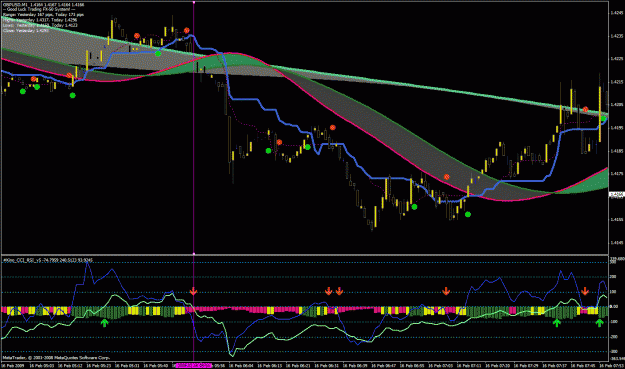Click the red signal dot beside the magenta line's top
The image size is (625, 369).
coord(187,30)
